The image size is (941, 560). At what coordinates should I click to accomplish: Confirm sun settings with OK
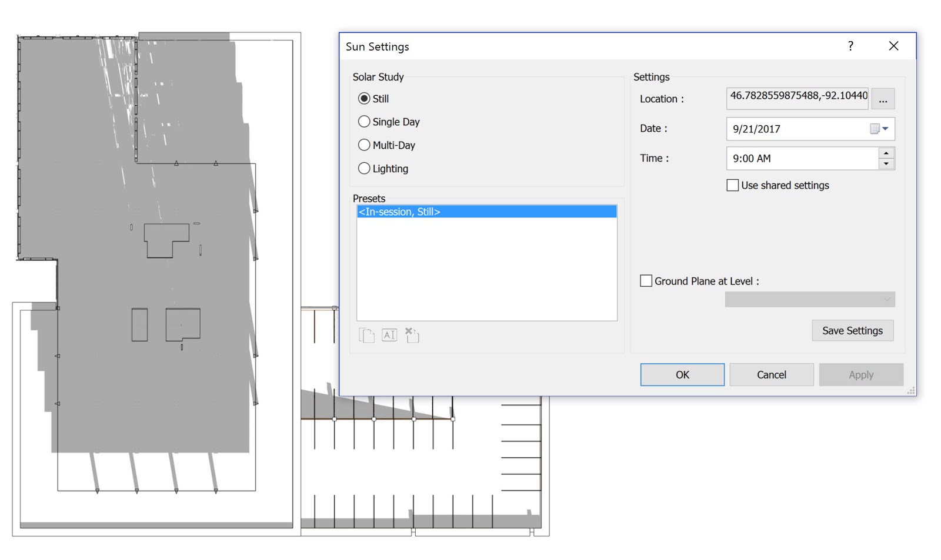[x=682, y=374]
